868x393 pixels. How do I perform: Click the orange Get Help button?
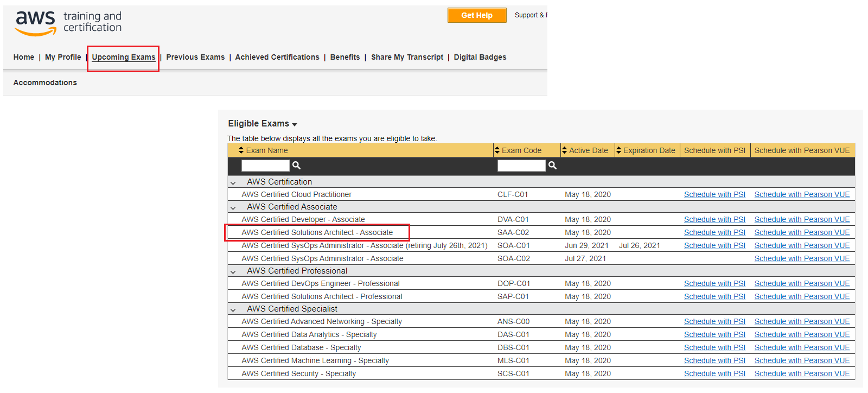coord(477,15)
